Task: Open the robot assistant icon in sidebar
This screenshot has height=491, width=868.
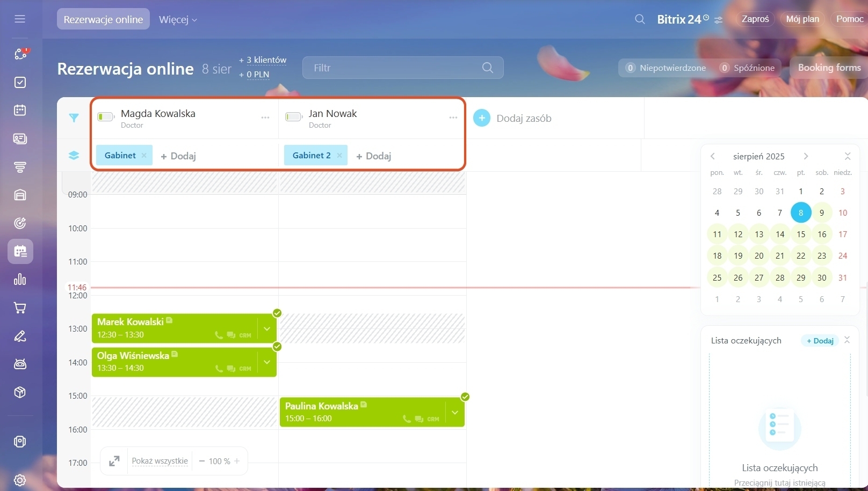Action: (x=20, y=364)
